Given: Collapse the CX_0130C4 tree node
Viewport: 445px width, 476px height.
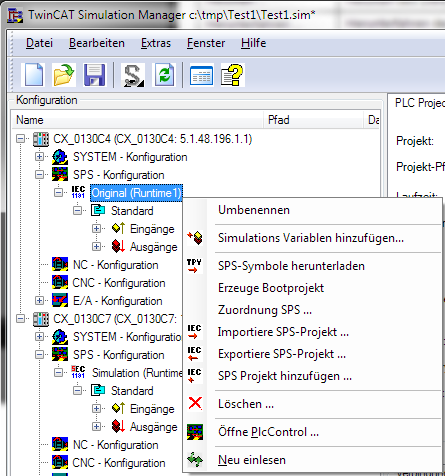Looking at the screenshot, I should tap(21, 139).
